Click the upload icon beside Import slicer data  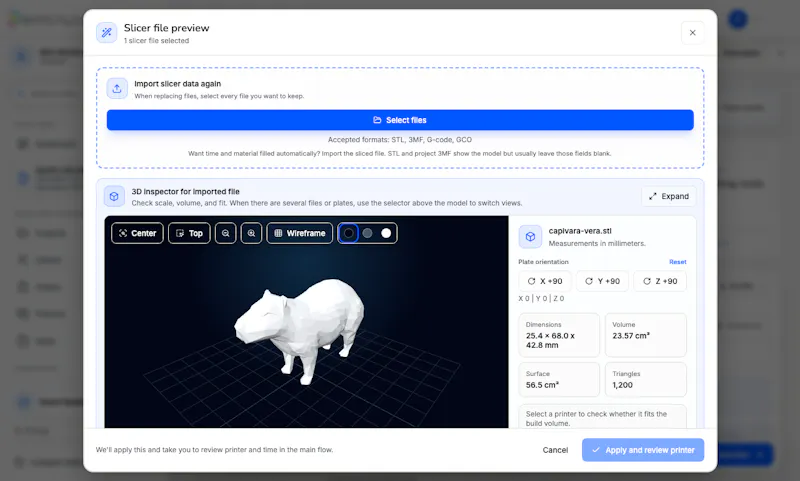tap(117, 88)
